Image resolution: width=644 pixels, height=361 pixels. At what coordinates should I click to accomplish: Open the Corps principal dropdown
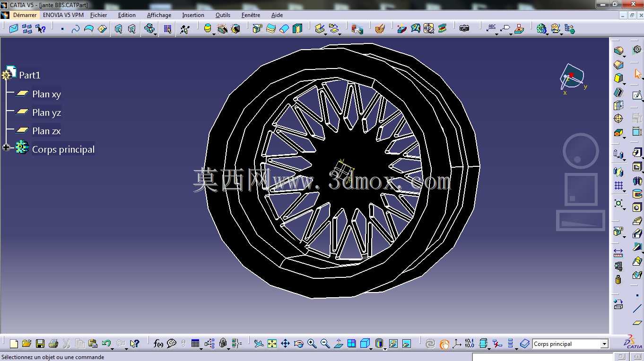point(604,344)
